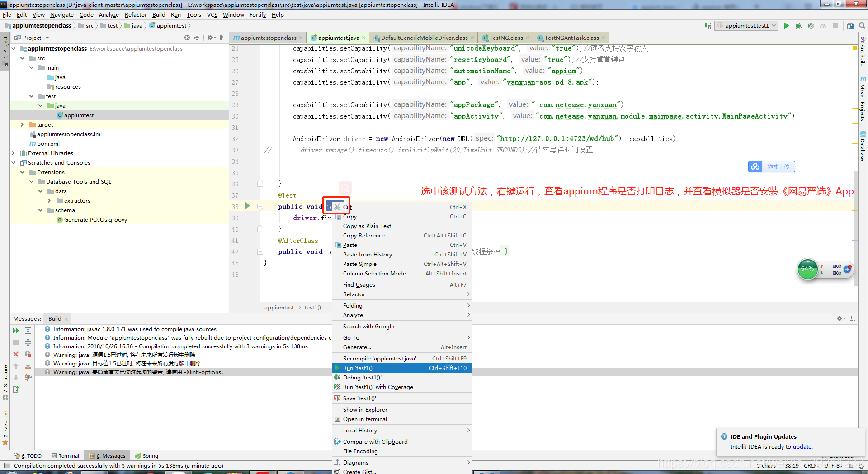Screen dimensions: 868x474
Task: Collapse the src folder in project tree
Action: 22,58
